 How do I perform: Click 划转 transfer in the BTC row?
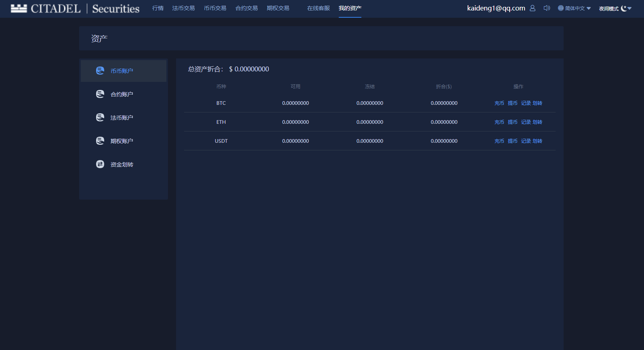(537, 103)
